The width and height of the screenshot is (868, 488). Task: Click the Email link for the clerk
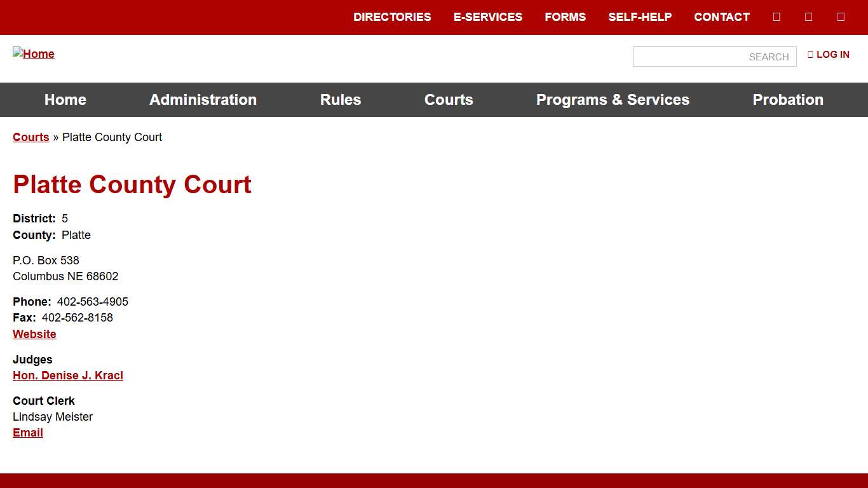27,433
